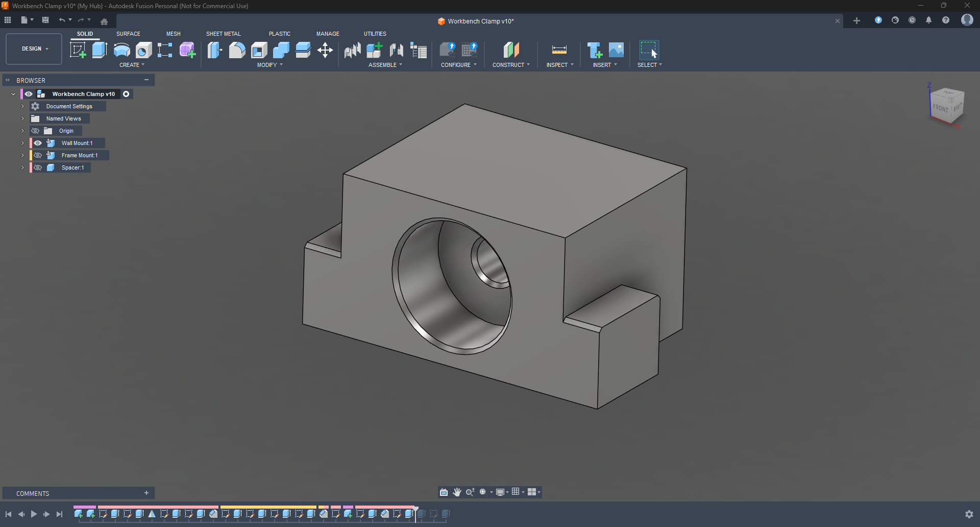Add a comment with plus button
This screenshot has height=527, width=980.
pyautogui.click(x=146, y=493)
